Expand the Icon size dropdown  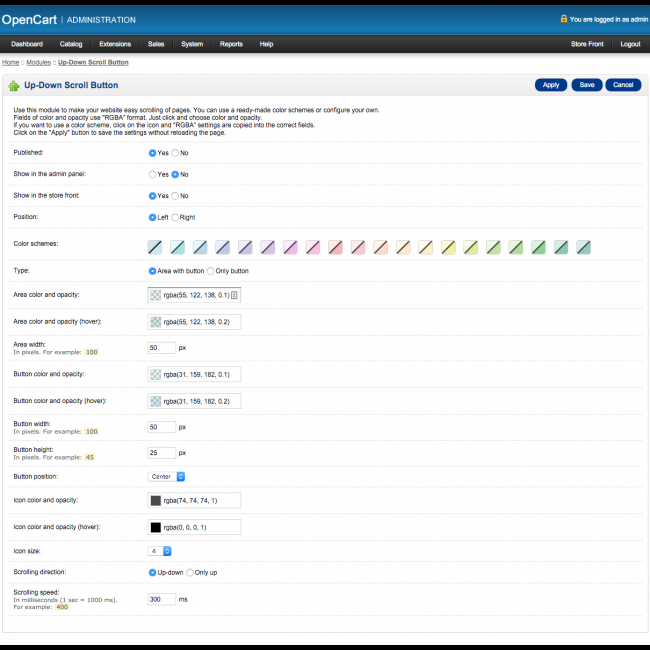coord(160,550)
